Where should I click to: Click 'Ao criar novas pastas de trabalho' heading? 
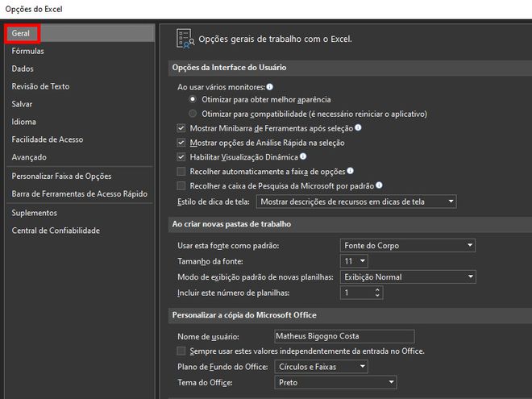pyautogui.click(x=231, y=224)
